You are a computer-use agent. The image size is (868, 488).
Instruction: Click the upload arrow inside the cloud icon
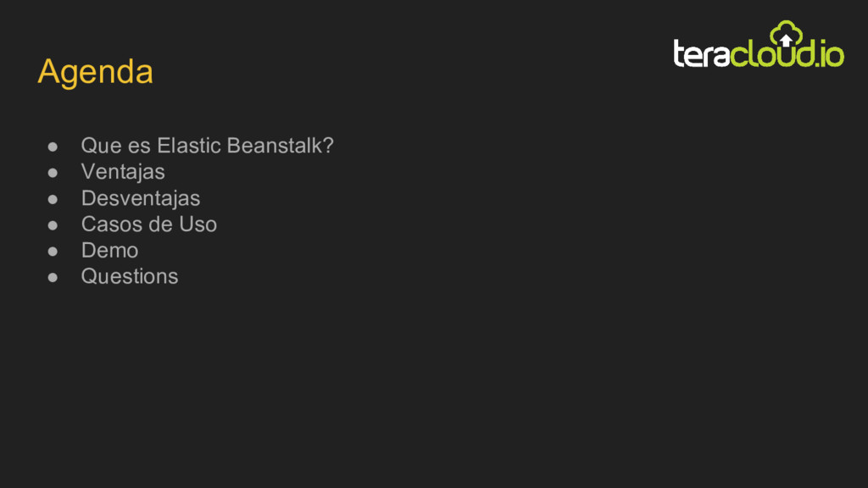pos(786,40)
